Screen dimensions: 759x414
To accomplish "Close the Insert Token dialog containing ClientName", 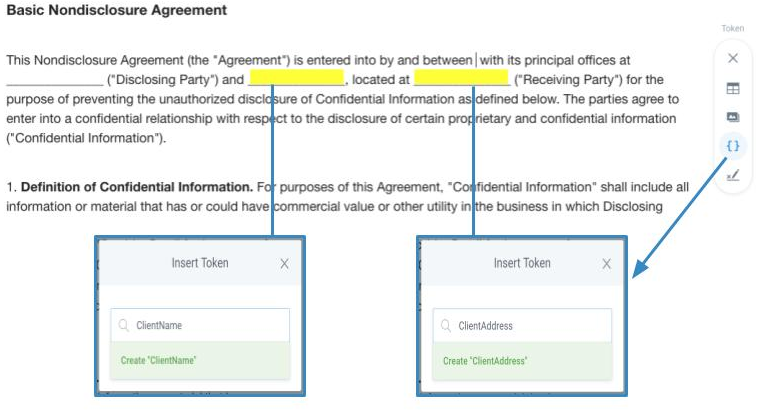I will (x=284, y=263).
